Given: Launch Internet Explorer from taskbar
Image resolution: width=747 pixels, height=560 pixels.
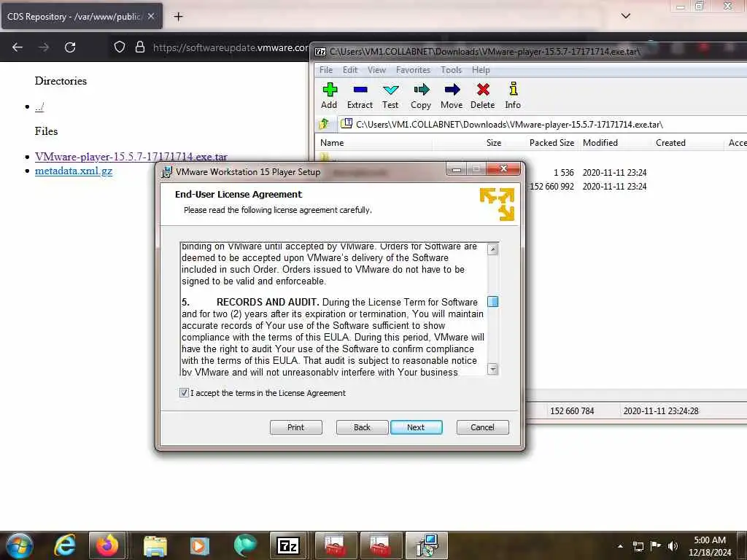Looking at the screenshot, I should pos(65,545).
